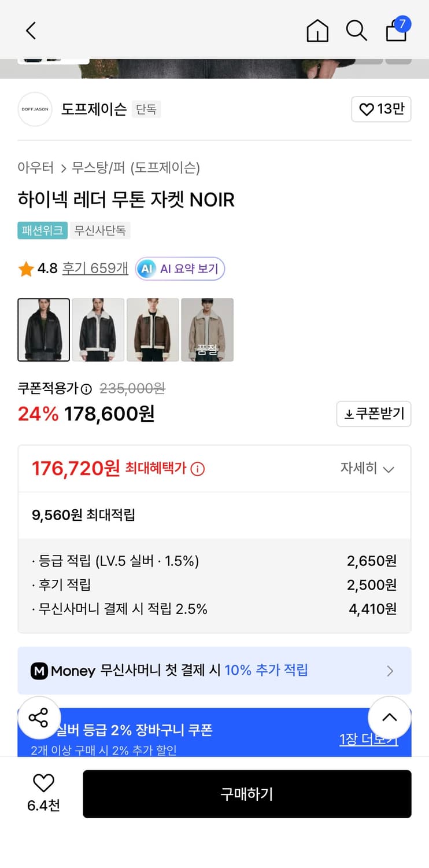Open search with the magnifier icon

pyautogui.click(x=356, y=31)
